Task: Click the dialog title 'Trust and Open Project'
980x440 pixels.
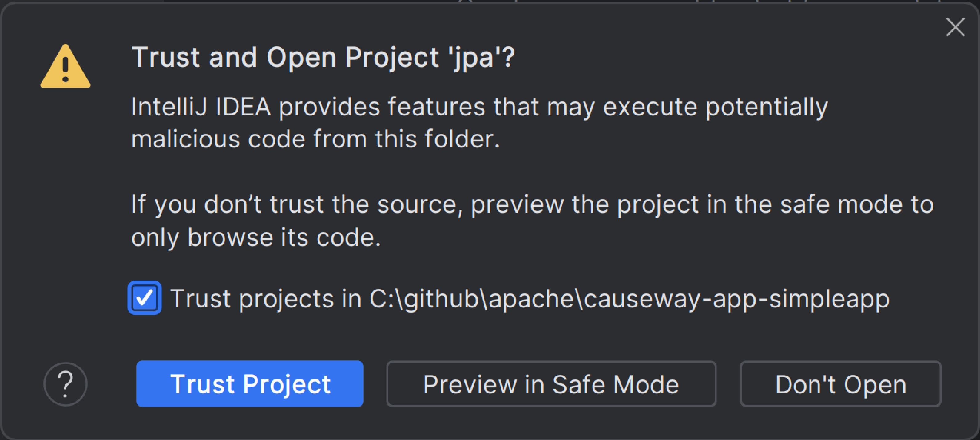Action: point(285,58)
